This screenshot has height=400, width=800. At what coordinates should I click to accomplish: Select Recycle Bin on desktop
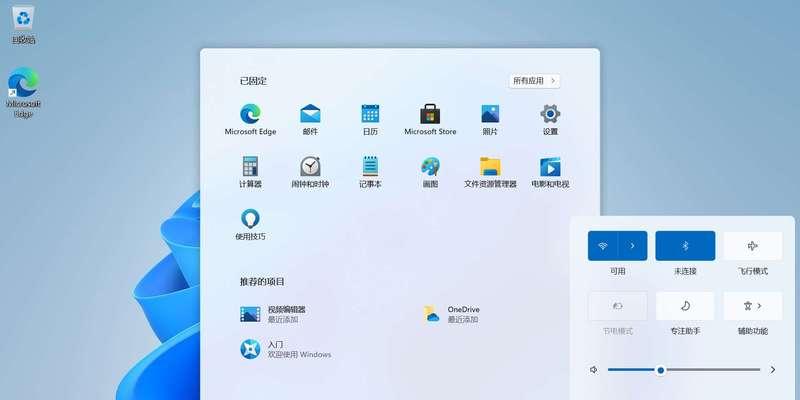click(23, 24)
